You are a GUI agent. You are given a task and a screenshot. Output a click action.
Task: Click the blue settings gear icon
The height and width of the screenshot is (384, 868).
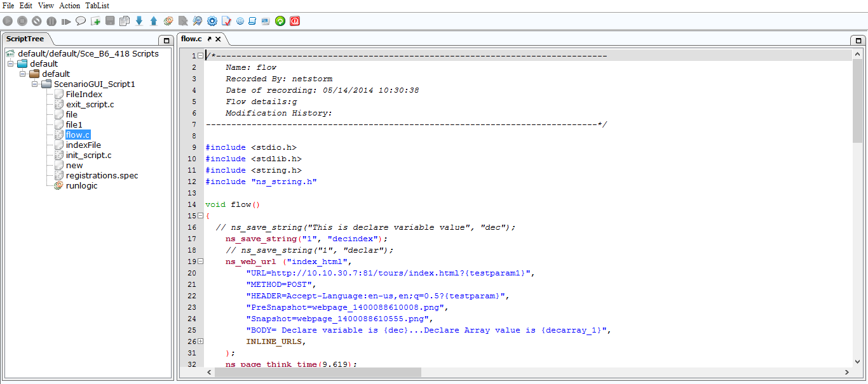click(212, 21)
